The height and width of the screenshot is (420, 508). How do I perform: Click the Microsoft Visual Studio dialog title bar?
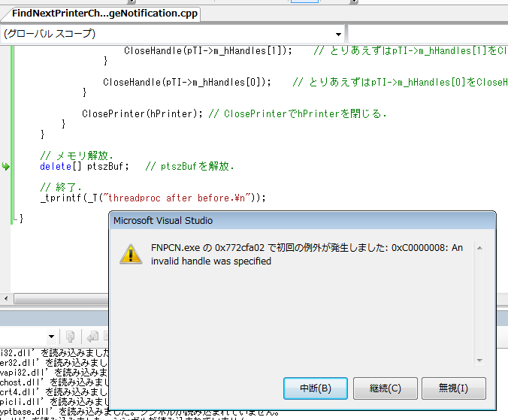[x=303, y=221]
